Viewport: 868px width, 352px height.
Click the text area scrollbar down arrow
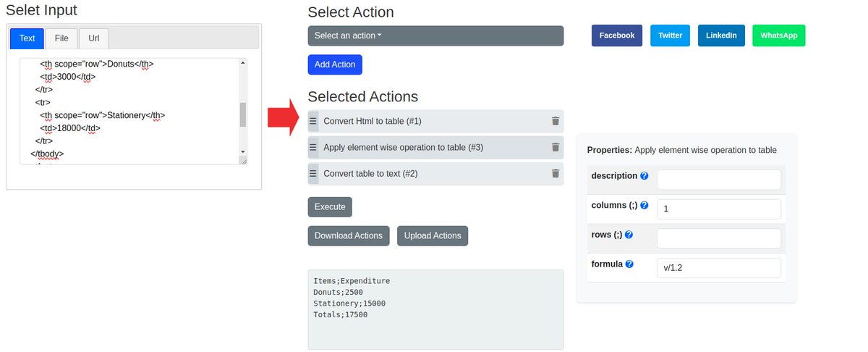click(242, 151)
